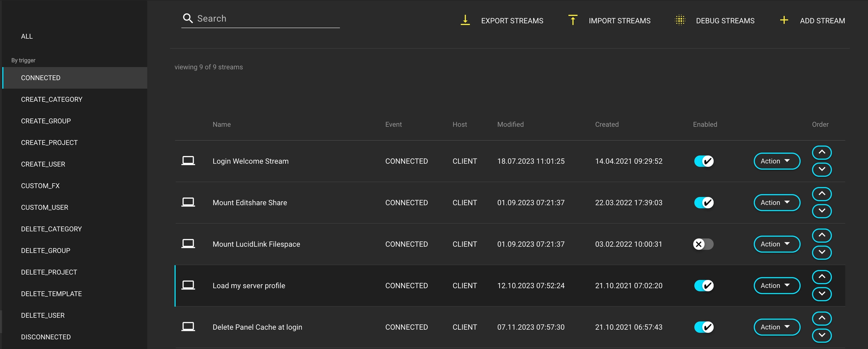The width and height of the screenshot is (868, 349).
Task: Click the search magnifier icon
Action: pyautogui.click(x=188, y=18)
